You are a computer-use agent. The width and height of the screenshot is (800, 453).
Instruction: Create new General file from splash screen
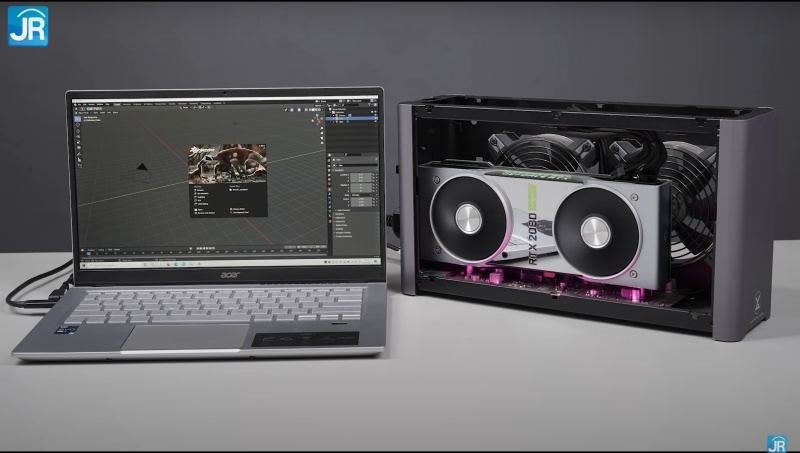coord(199,190)
